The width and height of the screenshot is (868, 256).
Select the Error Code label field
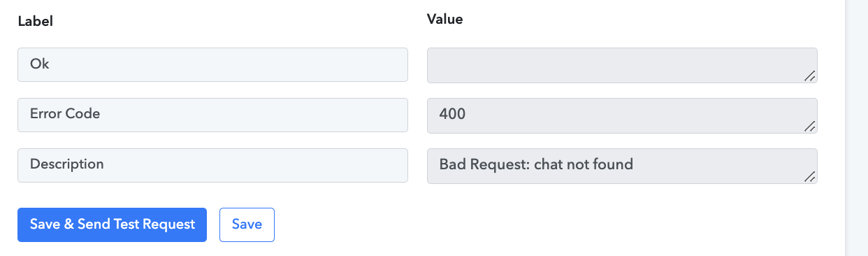coord(212,115)
